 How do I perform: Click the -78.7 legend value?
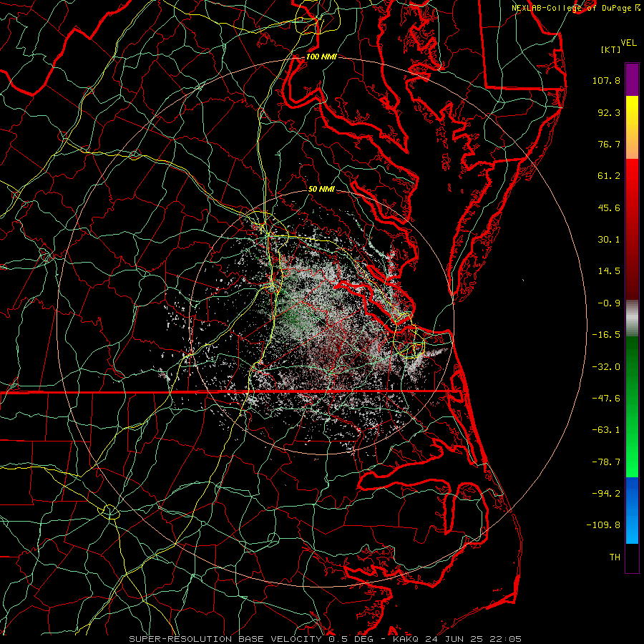tap(606, 462)
